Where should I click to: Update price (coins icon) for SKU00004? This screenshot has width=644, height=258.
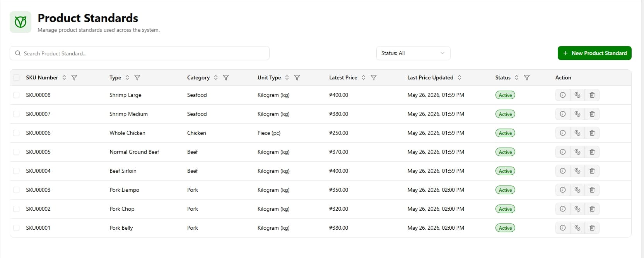[577, 171]
